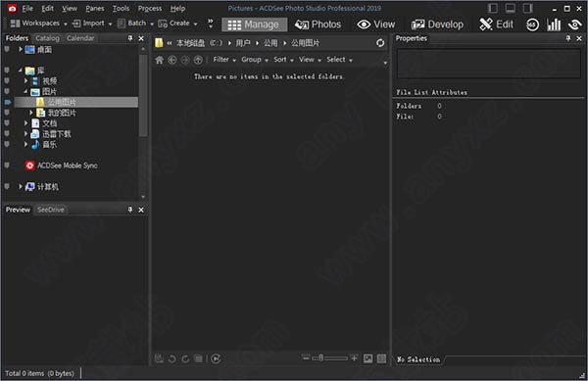Expand the 桌面 tree node

[x=21, y=49]
